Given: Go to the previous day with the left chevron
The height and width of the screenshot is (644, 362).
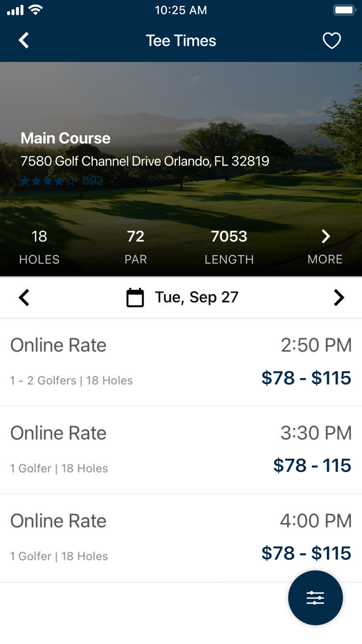Looking at the screenshot, I should 23,297.
